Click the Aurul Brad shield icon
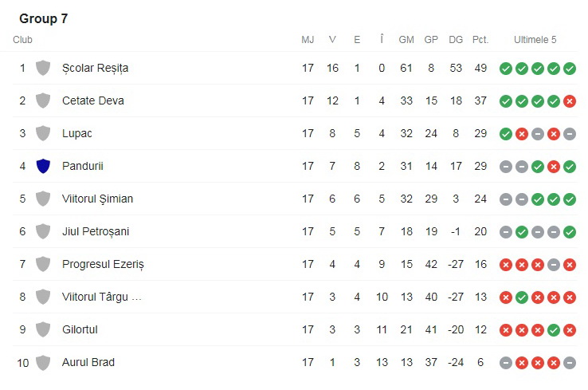Screen dimensions: 588x390 click(x=43, y=362)
